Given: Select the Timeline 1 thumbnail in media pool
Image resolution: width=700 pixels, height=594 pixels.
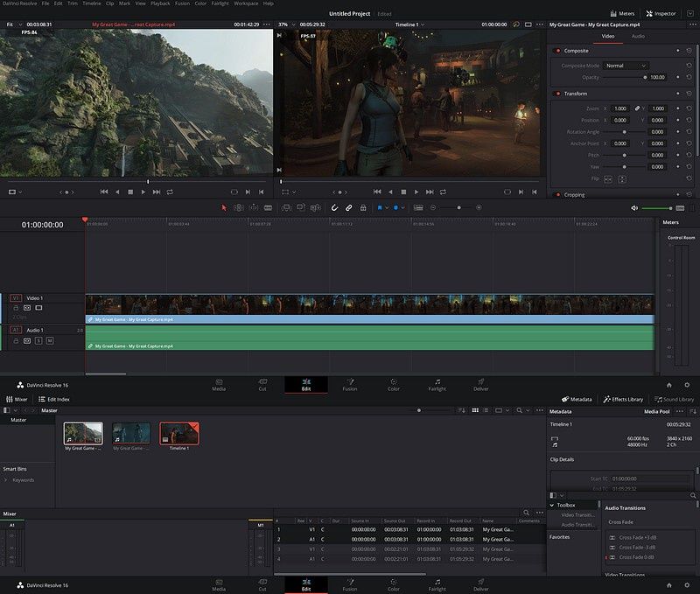Looking at the screenshot, I should (x=179, y=433).
